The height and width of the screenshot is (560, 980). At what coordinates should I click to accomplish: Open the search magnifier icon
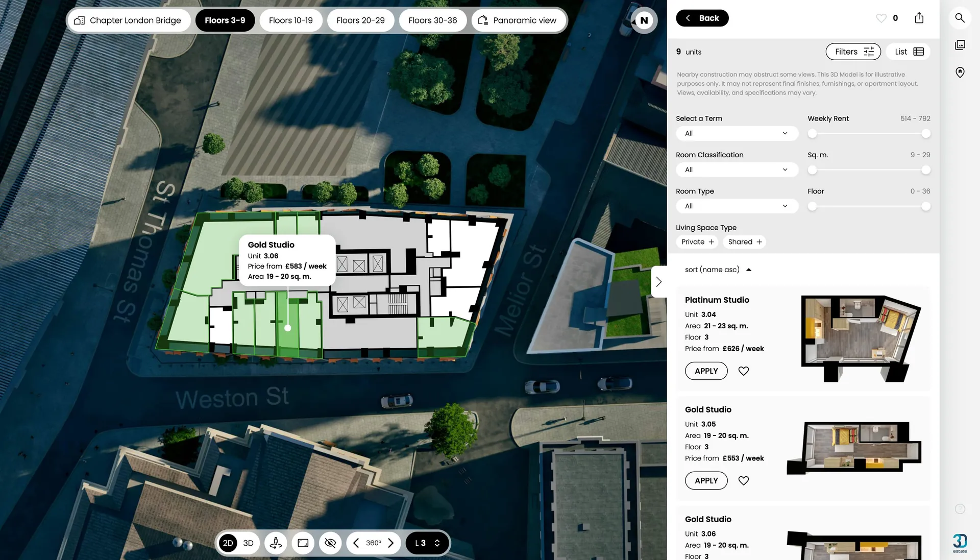pos(960,18)
